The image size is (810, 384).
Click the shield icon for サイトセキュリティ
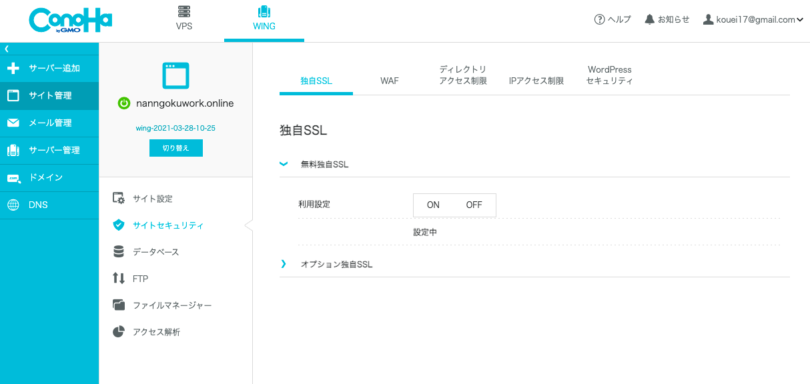click(x=119, y=225)
